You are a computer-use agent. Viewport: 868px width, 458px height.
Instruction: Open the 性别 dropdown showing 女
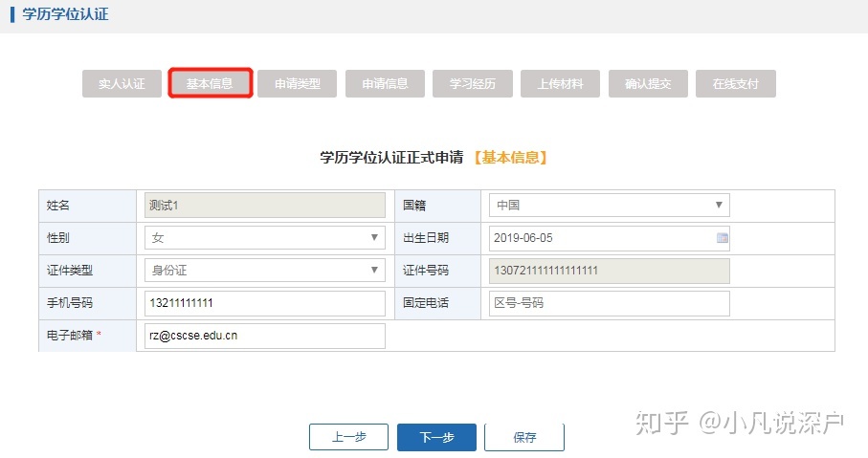[264, 238]
